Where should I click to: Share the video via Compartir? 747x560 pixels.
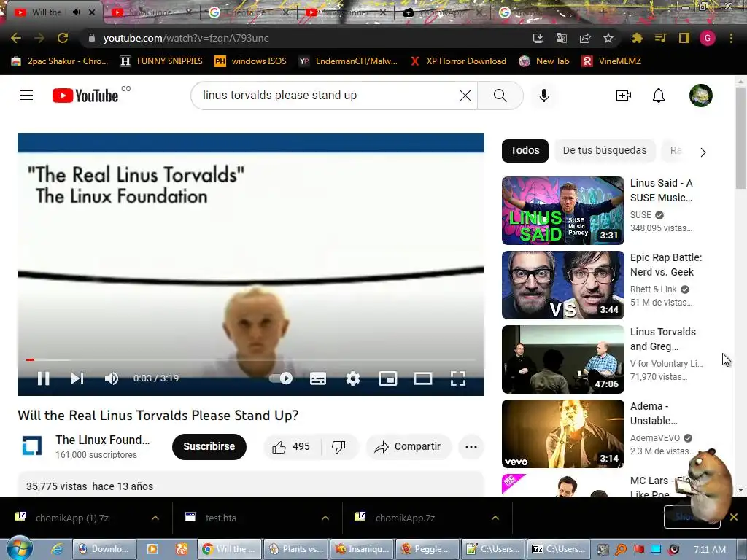pos(408,447)
